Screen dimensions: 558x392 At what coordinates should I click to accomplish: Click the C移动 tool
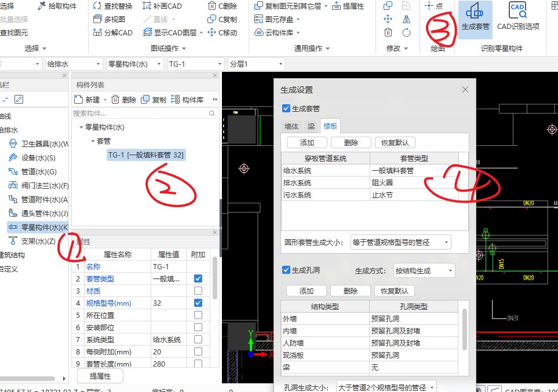click(x=223, y=32)
